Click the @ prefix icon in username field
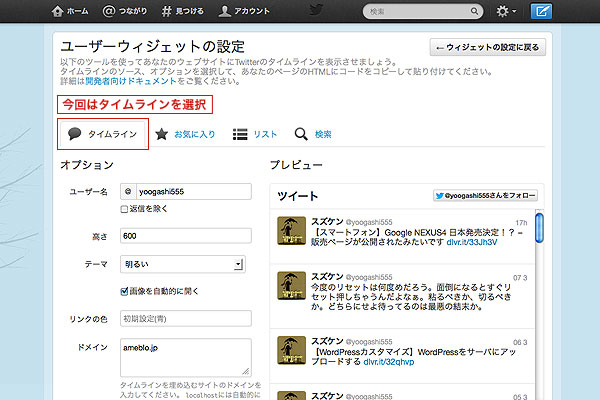This screenshot has height=400, width=600. [x=128, y=191]
